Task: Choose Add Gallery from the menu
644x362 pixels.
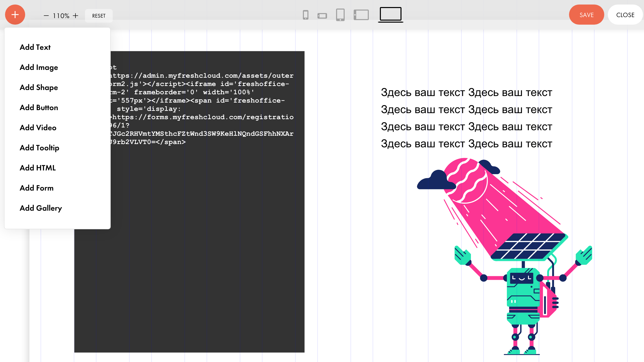Action: (x=41, y=208)
